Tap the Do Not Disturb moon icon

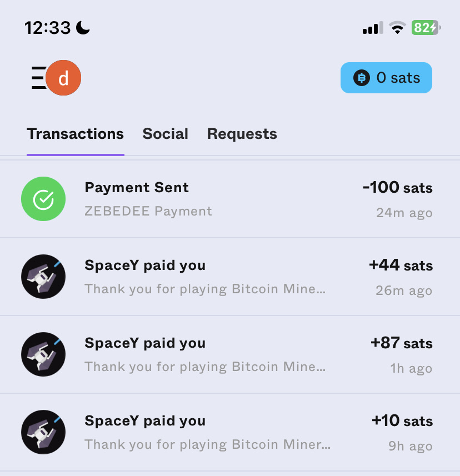(83, 27)
